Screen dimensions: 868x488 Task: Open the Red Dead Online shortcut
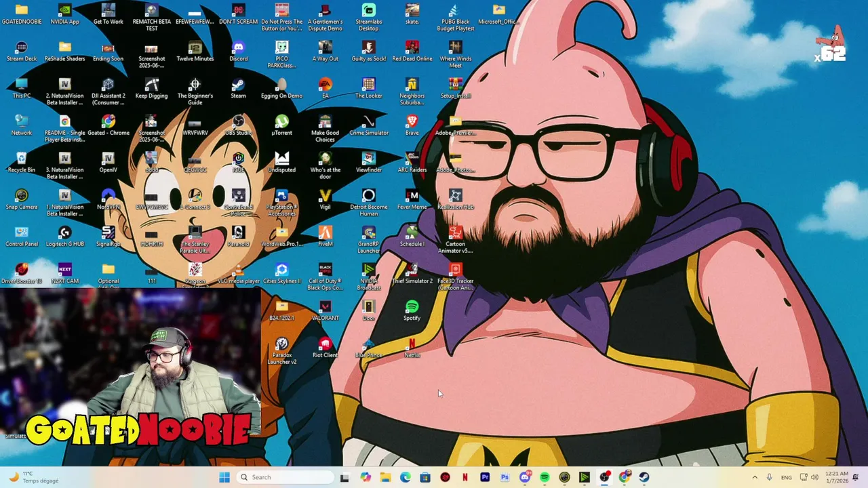412,52
